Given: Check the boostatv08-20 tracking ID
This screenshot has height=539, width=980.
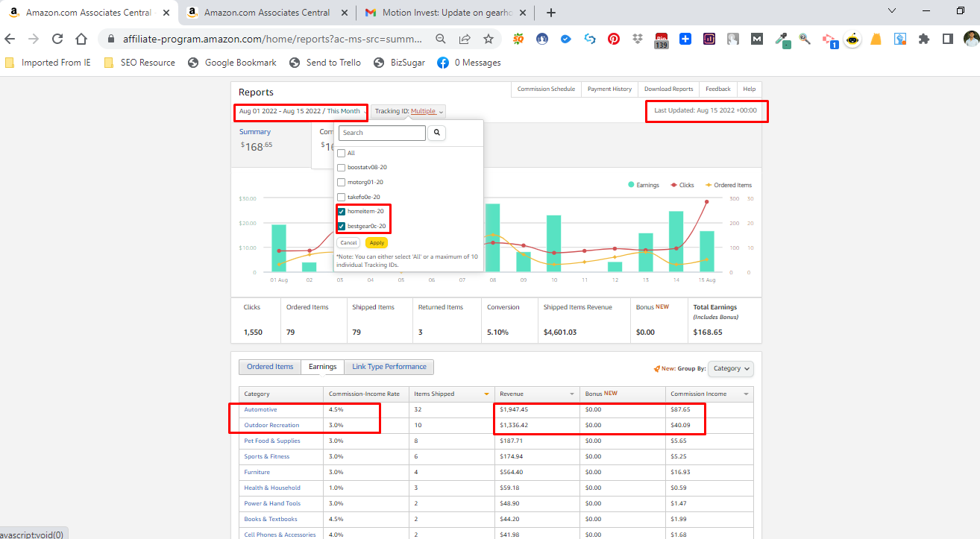Looking at the screenshot, I should coord(341,168).
